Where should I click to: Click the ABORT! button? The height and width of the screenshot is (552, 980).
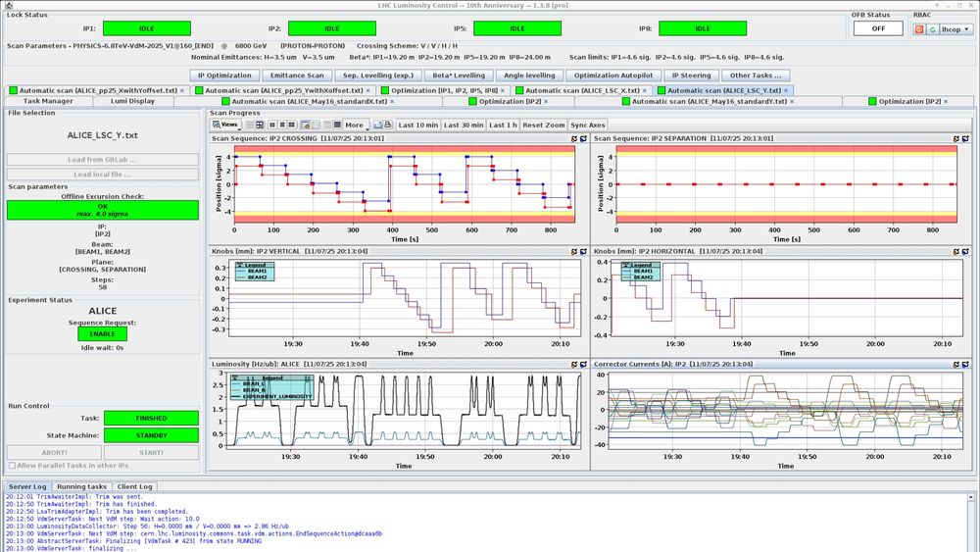54,452
